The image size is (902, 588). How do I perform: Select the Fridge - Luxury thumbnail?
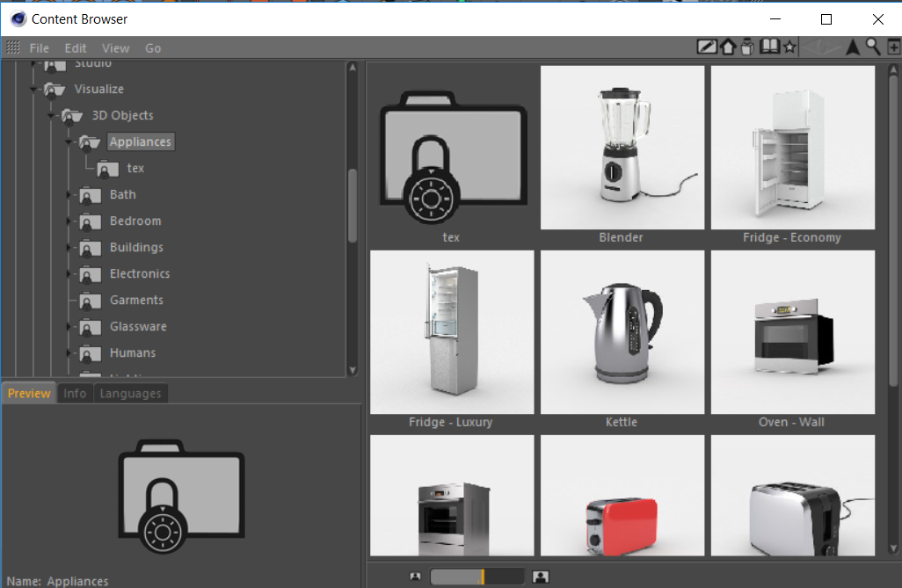[x=452, y=332]
